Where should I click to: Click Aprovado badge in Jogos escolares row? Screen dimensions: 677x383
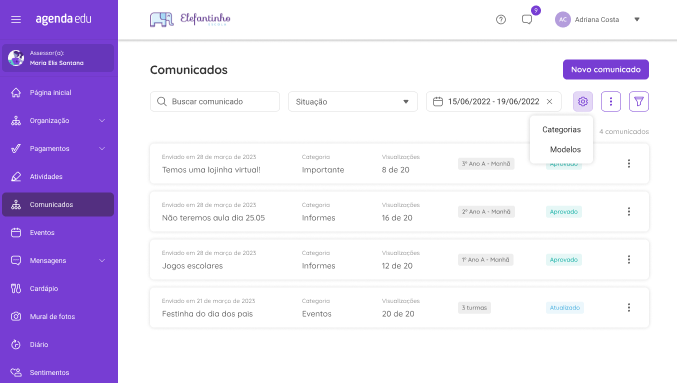coord(563,260)
